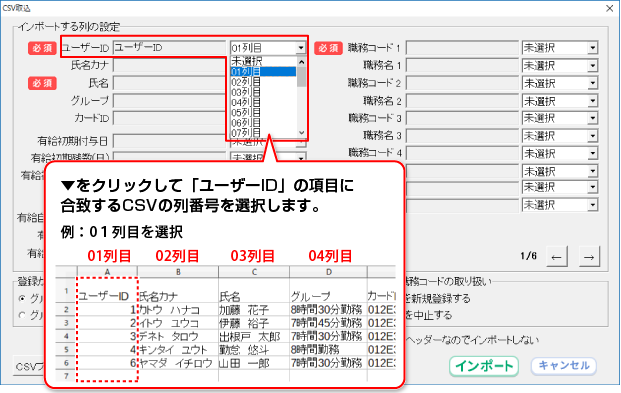Click the 職務名3 text field
The height and width of the screenshot is (393, 621).
462,136
